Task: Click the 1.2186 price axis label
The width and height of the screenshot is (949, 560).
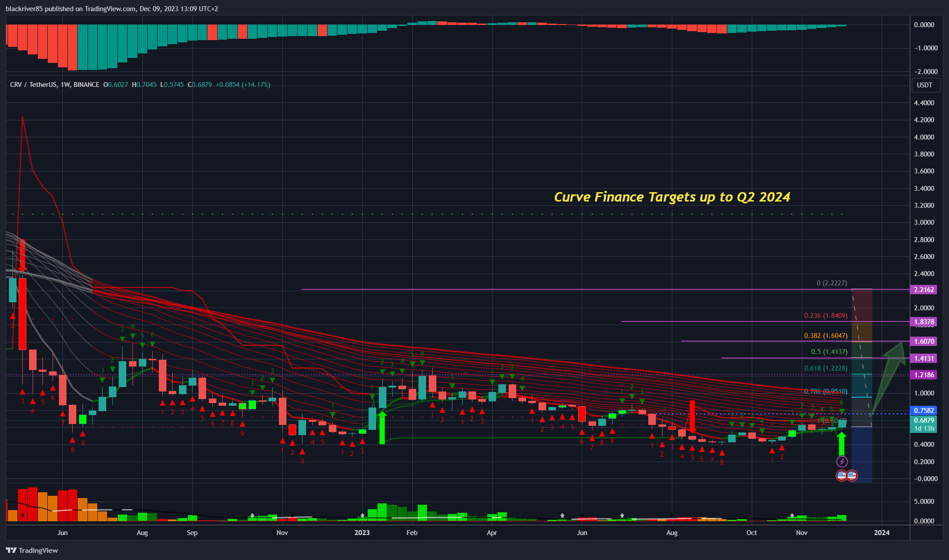Action: pyautogui.click(x=924, y=375)
